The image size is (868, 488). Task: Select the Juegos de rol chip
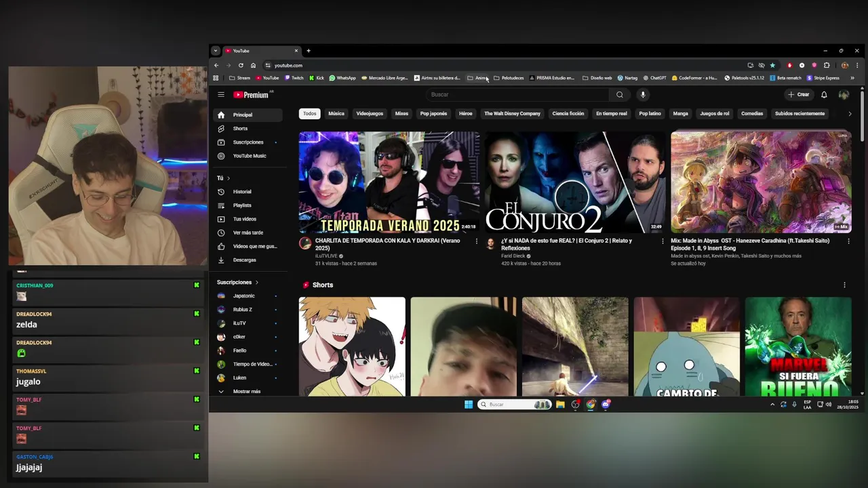[x=714, y=114]
